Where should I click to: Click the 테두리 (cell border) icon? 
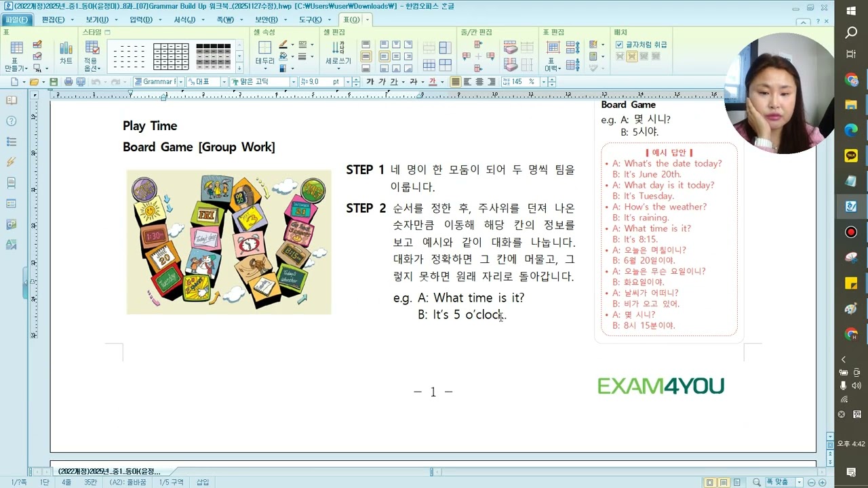coord(264,47)
